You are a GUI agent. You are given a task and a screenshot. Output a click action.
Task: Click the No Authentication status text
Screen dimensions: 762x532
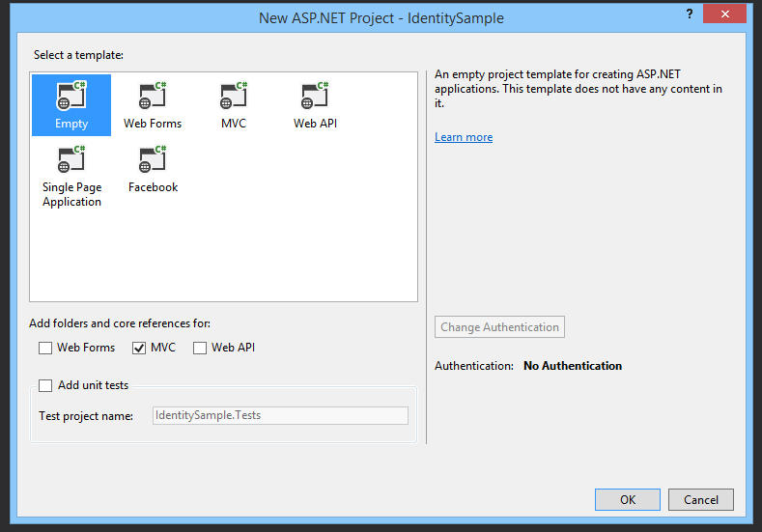(572, 366)
